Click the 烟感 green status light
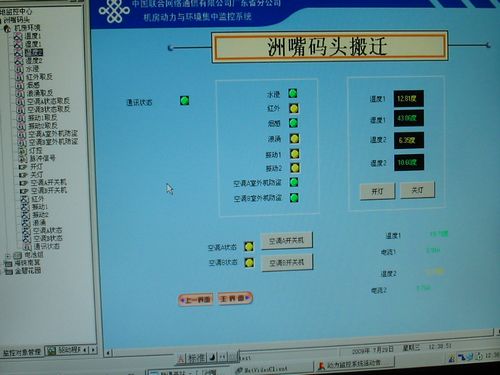 (293, 123)
